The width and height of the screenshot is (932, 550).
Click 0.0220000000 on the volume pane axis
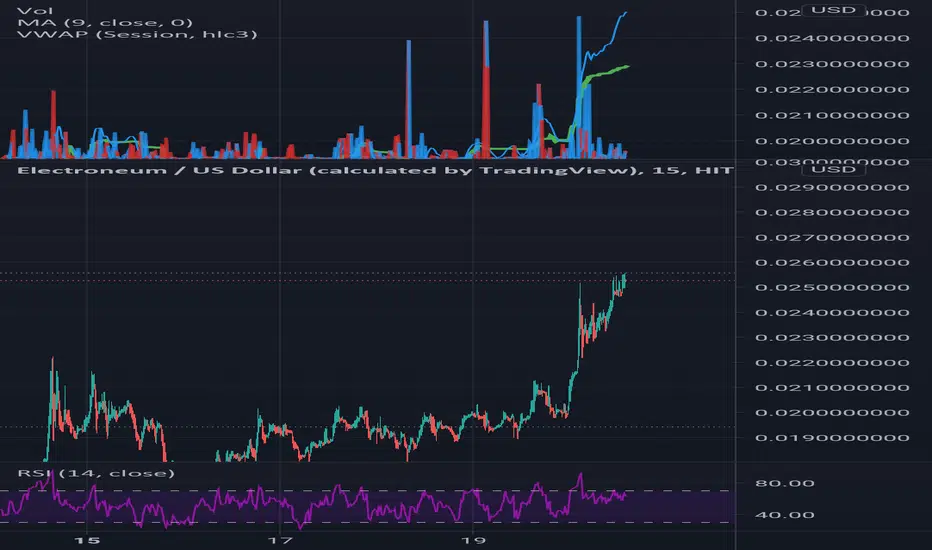coord(832,89)
